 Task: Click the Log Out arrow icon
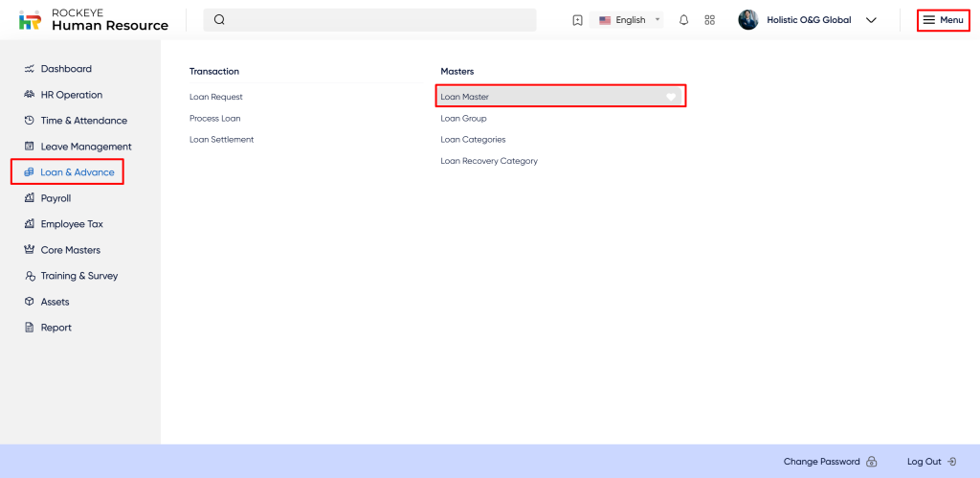(x=951, y=462)
